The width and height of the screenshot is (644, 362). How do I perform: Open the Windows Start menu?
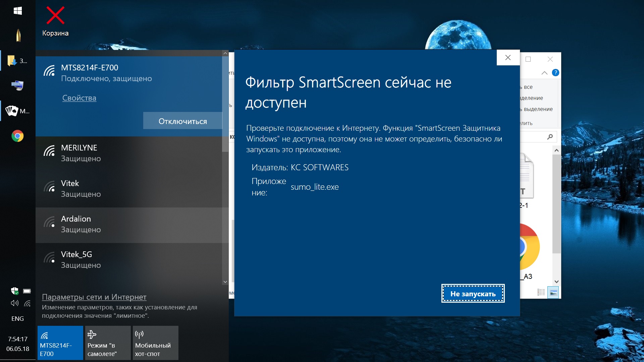(17, 11)
